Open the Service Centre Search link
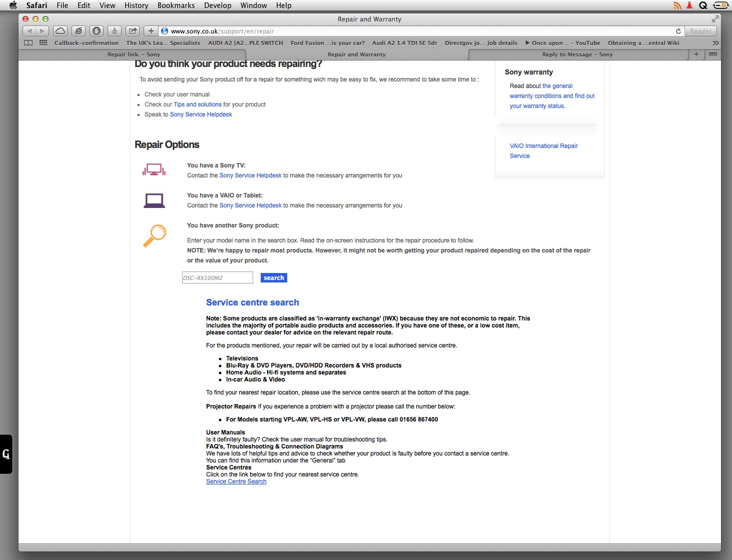 [x=236, y=481]
